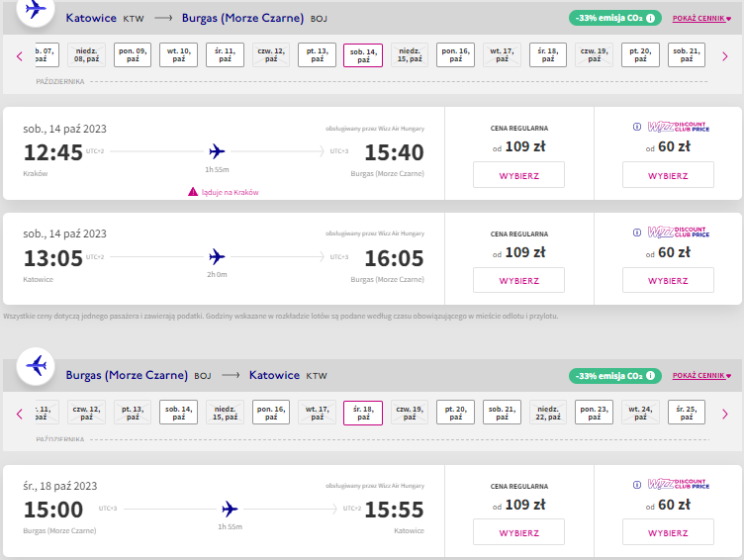Viewport: 744px width, 560px height.
Task: Click CO2 emission info icon on outbound route
Action: [x=651, y=18]
